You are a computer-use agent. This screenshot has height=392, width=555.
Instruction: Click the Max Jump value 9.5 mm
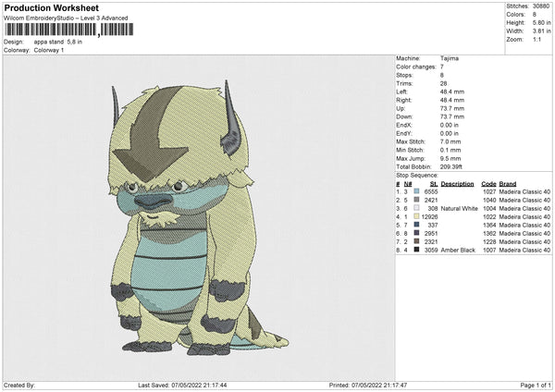click(x=450, y=158)
